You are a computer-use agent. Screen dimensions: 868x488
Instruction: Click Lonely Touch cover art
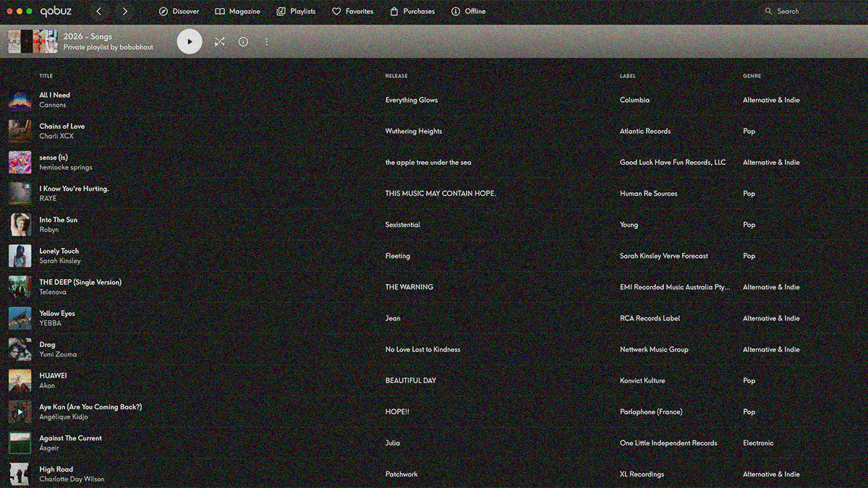(20, 256)
